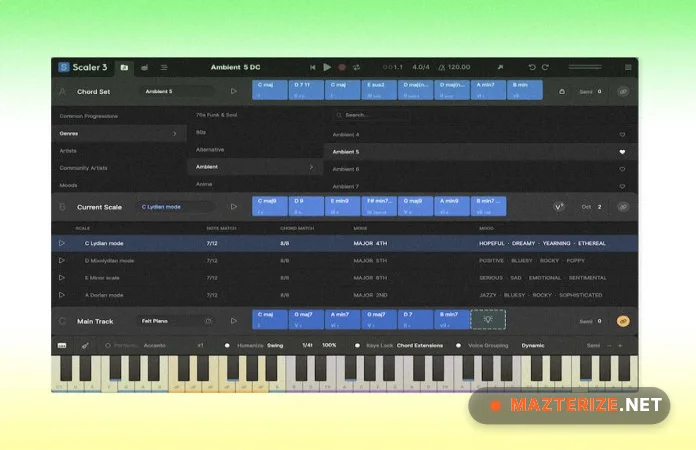Unfavorite Ambient 5 with its heart icon
Screen dimensions: 696x450
(622, 152)
